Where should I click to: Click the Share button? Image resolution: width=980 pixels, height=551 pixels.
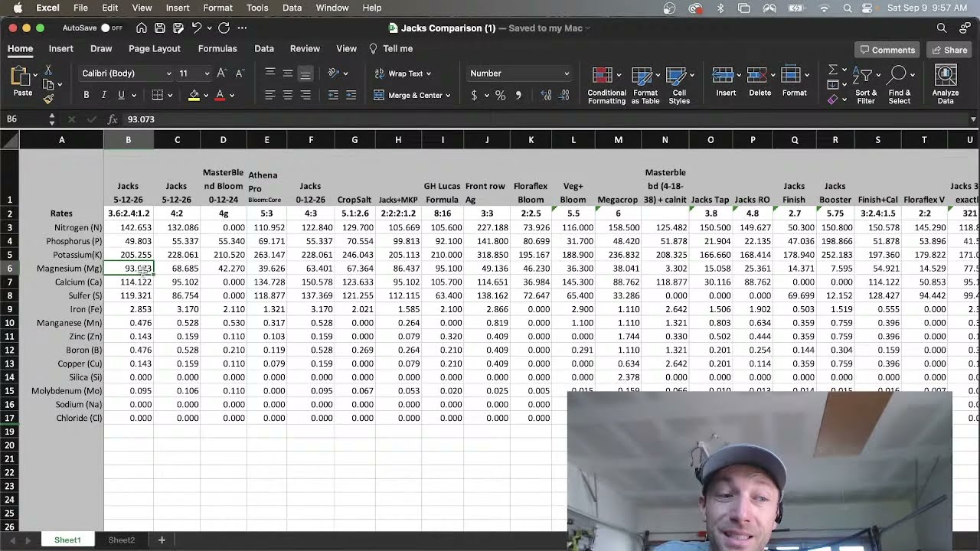949,50
